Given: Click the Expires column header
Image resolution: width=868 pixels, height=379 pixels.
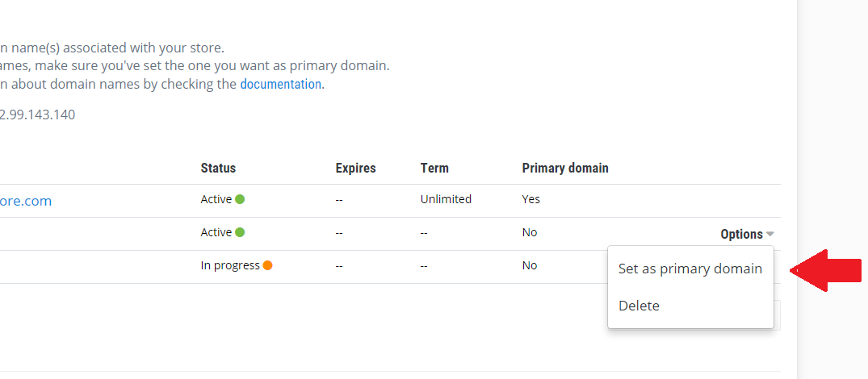Looking at the screenshot, I should 355,168.
